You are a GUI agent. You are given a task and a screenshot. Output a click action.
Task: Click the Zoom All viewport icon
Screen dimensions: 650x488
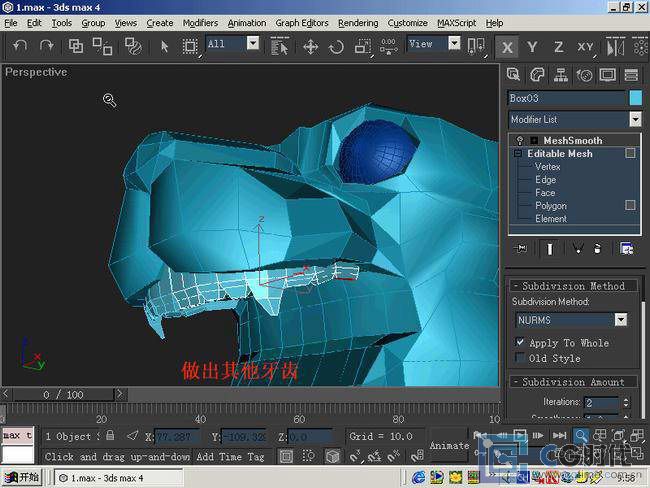[x=599, y=435]
